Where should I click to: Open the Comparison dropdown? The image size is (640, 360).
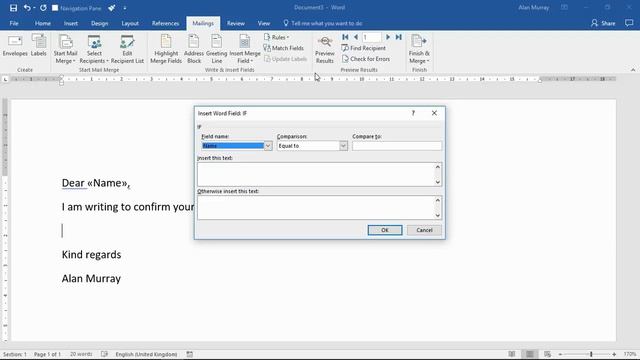tap(343, 146)
